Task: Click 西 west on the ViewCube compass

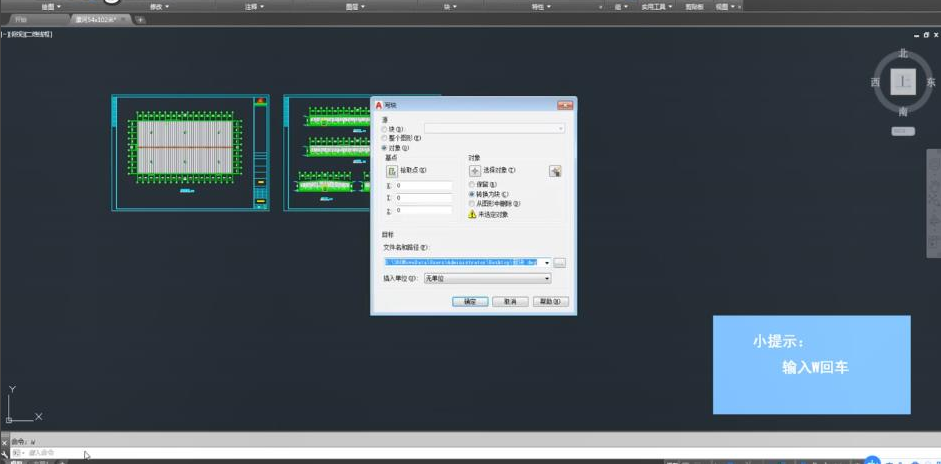Action: [x=875, y=82]
